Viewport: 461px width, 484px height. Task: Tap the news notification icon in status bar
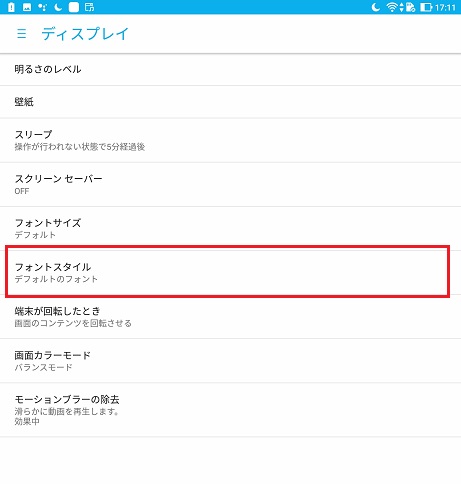click(89, 7)
